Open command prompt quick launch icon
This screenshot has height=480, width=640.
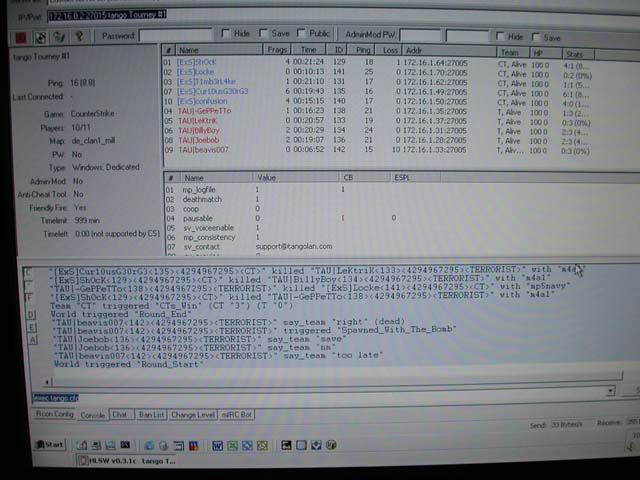(125, 445)
